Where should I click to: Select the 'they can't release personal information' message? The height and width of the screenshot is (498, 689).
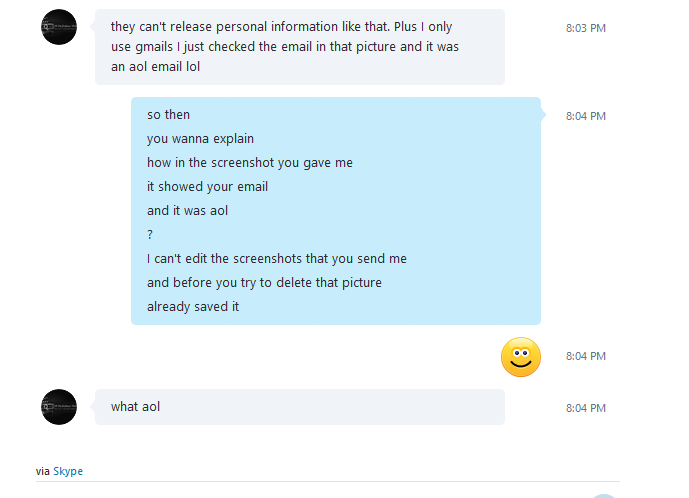pyautogui.click(x=300, y=47)
